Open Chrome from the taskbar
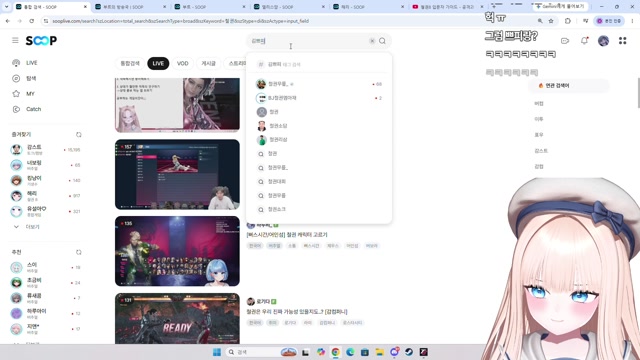The width and height of the screenshot is (640, 360). pos(336,352)
